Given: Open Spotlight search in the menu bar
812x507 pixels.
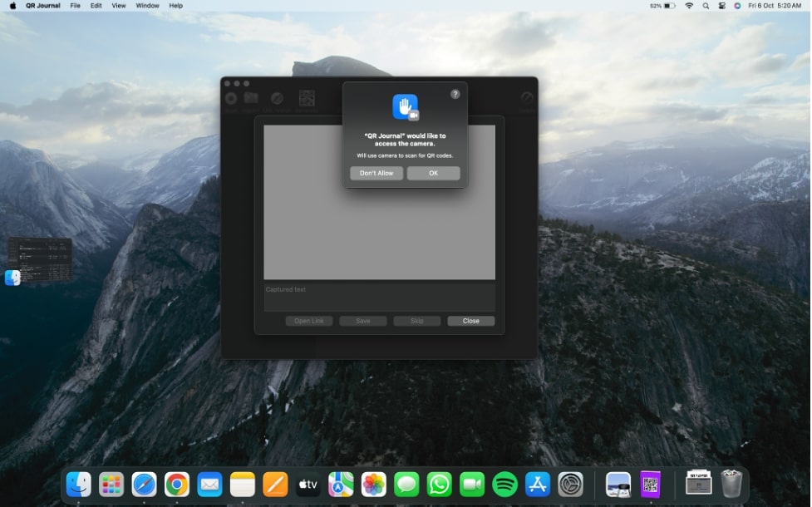Looking at the screenshot, I should 706,6.
